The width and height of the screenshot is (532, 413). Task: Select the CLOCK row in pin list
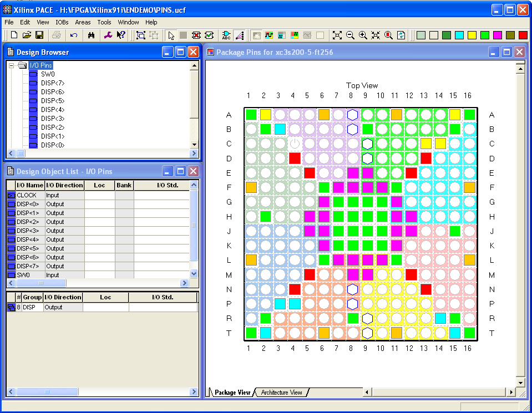point(98,195)
